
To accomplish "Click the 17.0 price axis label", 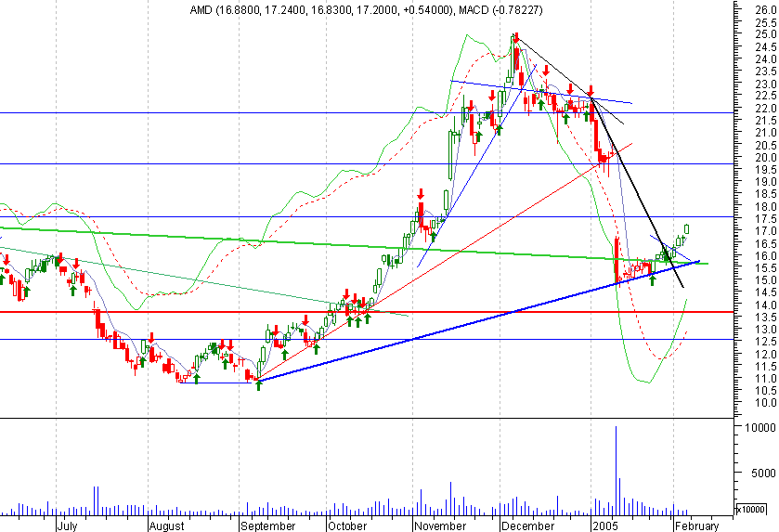I will pyautogui.click(x=766, y=231).
